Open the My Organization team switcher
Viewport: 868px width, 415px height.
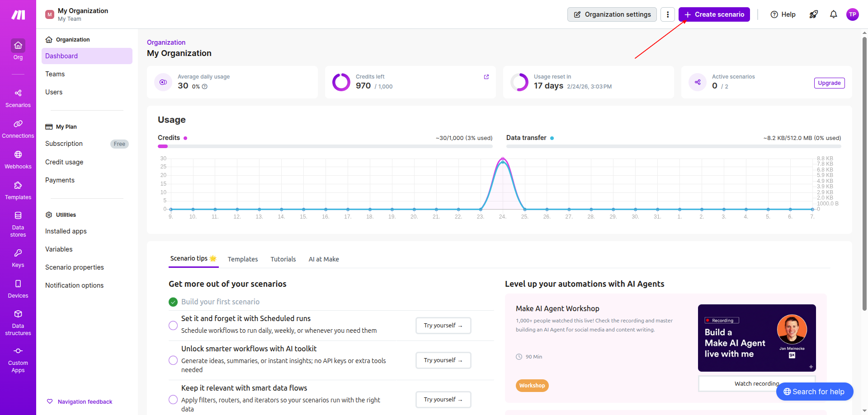[x=77, y=14]
